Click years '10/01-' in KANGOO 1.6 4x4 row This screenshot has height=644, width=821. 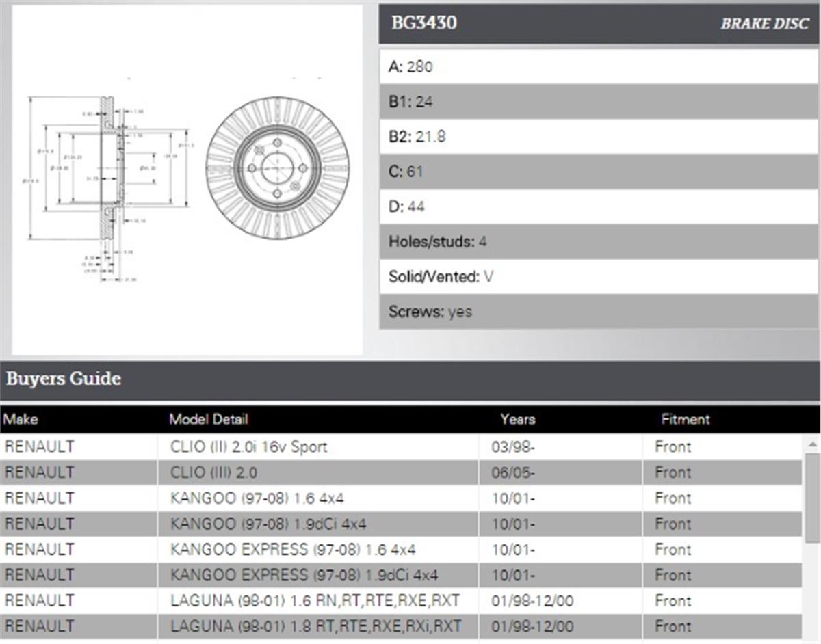click(x=560, y=498)
